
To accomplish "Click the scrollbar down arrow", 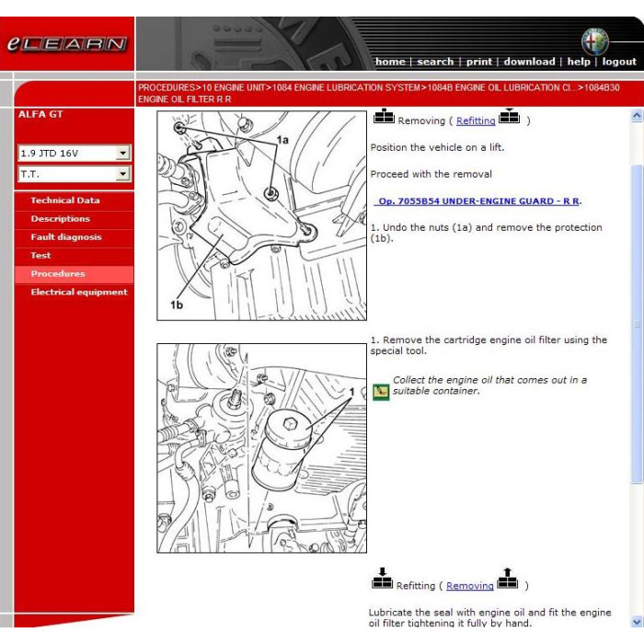I will [x=637, y=621].
